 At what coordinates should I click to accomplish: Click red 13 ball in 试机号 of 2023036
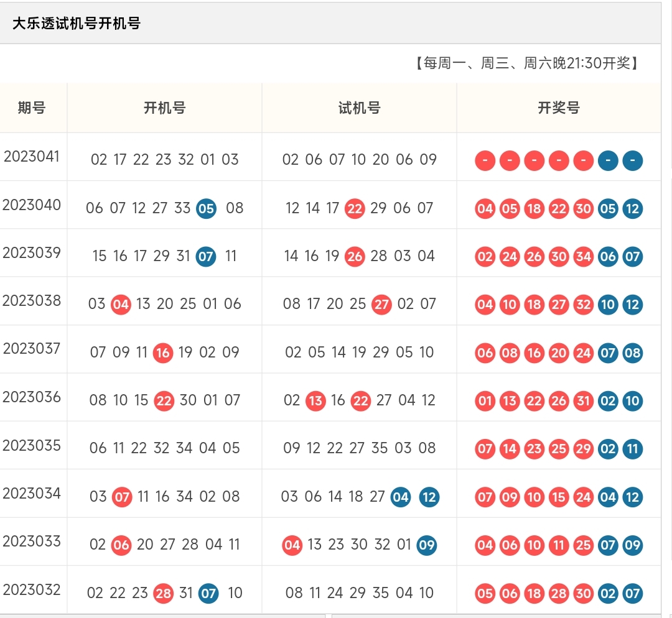point(316,401)
